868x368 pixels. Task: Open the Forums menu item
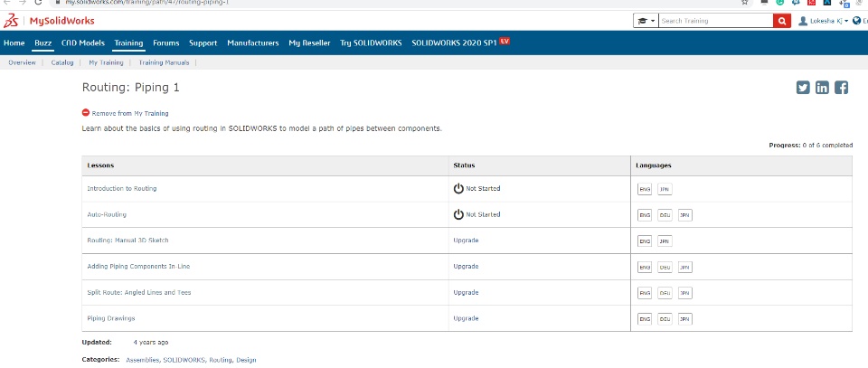click(166, 43)
